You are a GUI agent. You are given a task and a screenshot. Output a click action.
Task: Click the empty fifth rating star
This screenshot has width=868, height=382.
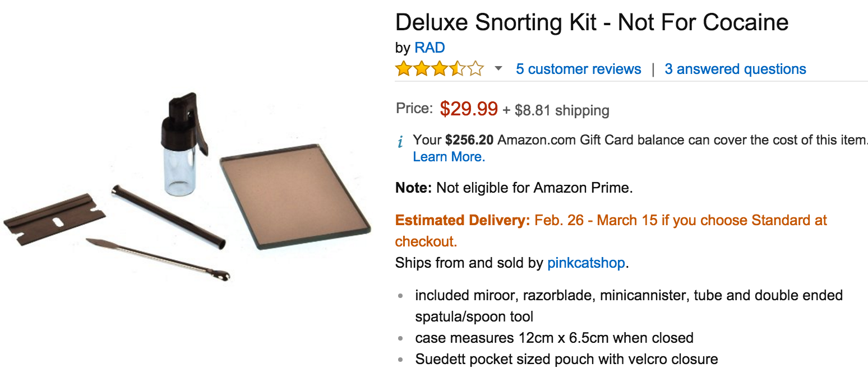[476, 69]
